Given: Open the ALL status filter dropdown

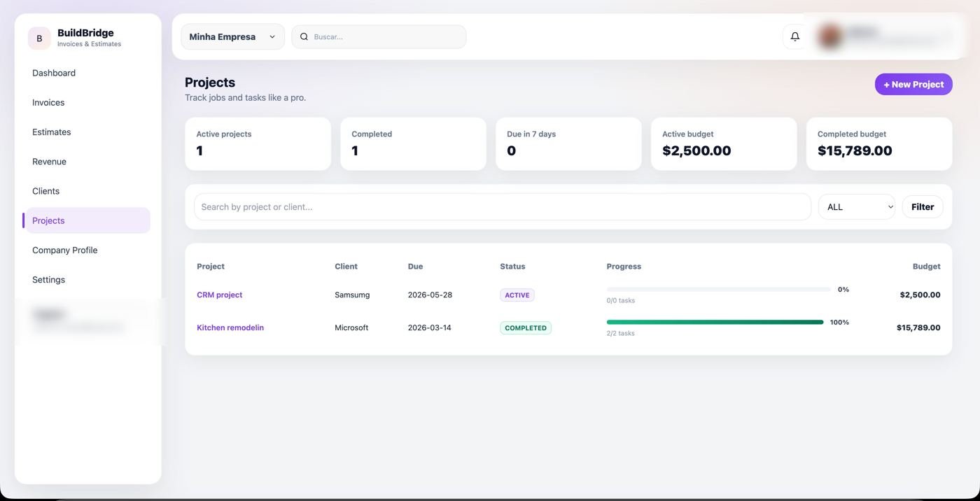Looking at the screenshot, I should coord(856,206).
